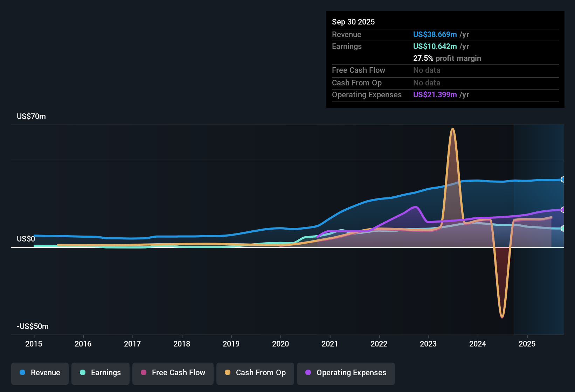Viewport: 575px width, 392px height.
Task: Click the teal Earnings legend dot
Action: pyautogui.click(x=83, y=372)
